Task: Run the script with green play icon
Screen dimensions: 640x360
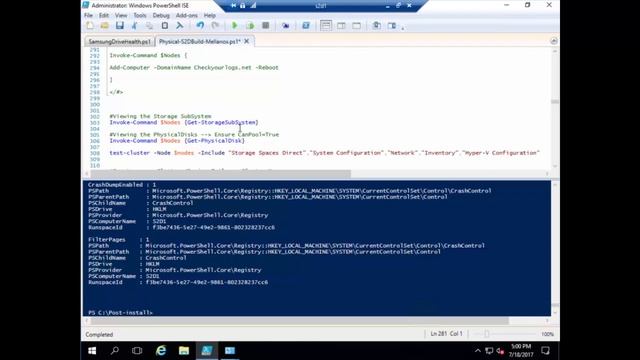Action: (234, 26)
